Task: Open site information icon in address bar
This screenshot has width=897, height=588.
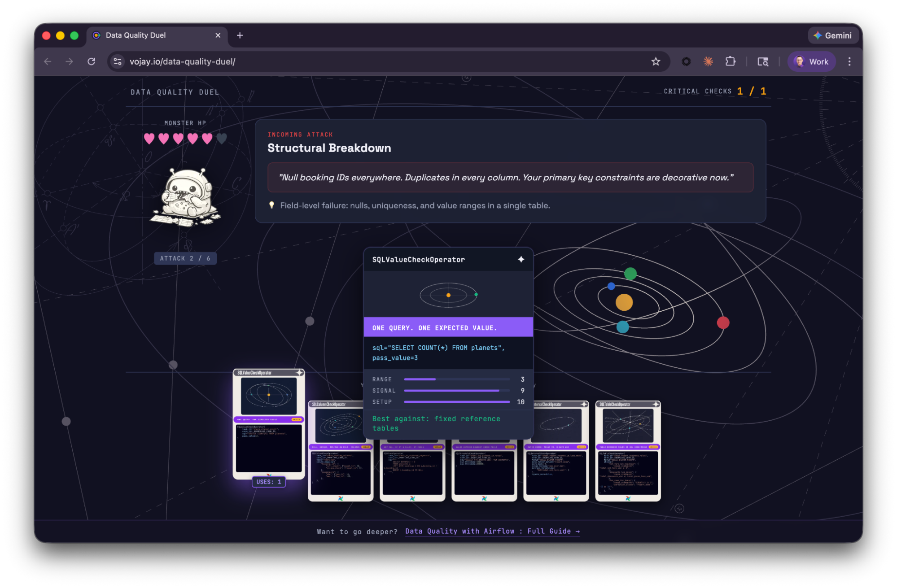Action: pos(118,61)
